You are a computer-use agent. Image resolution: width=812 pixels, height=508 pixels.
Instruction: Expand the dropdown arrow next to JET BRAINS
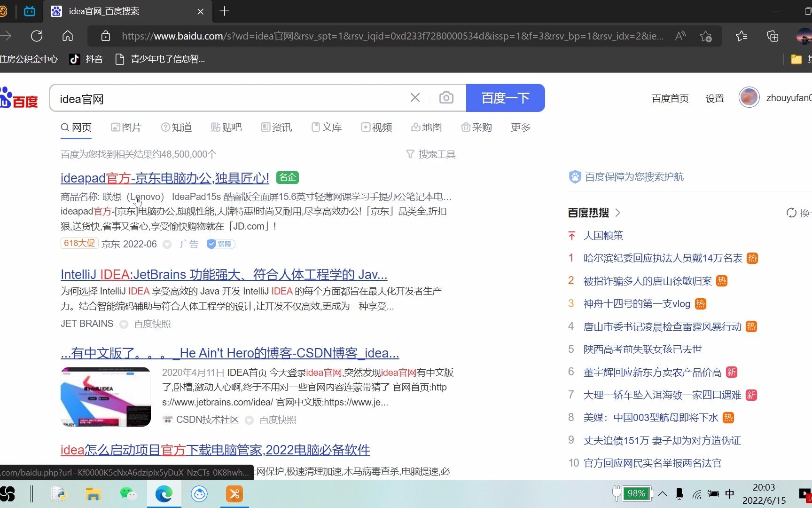pyautogui.click(x=124, y=324)
